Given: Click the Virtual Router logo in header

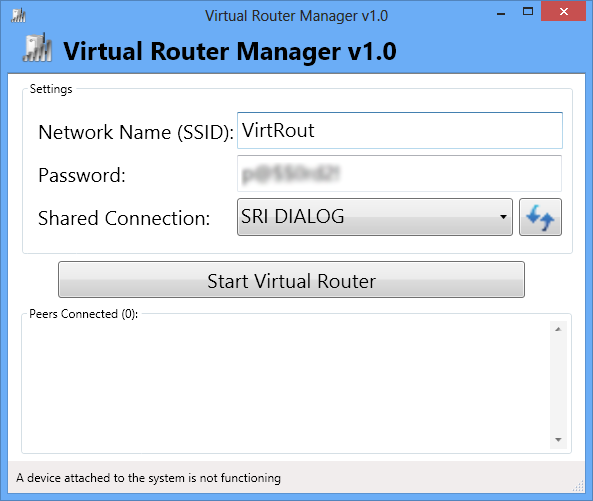Looking at the screenshot, I should [x=37, y=48].
